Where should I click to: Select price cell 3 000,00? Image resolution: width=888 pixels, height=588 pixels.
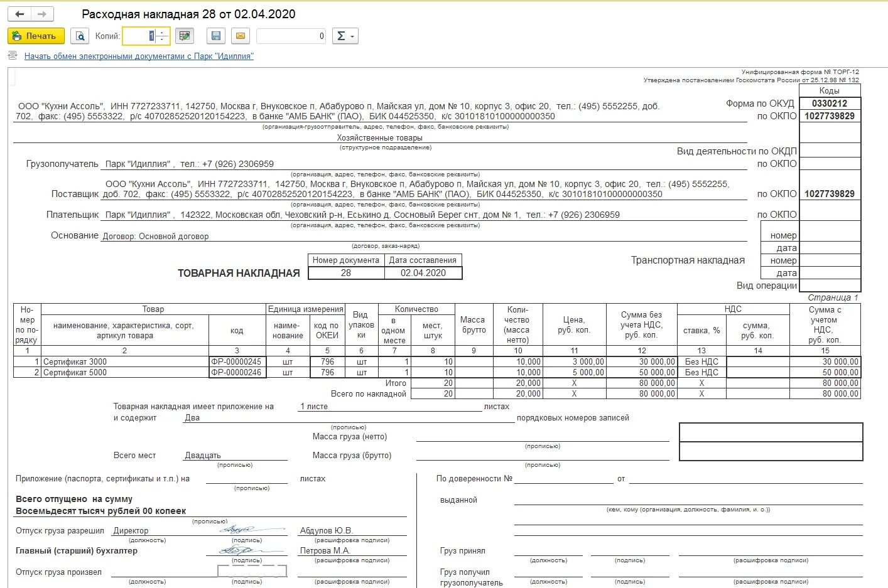point(575,361)
